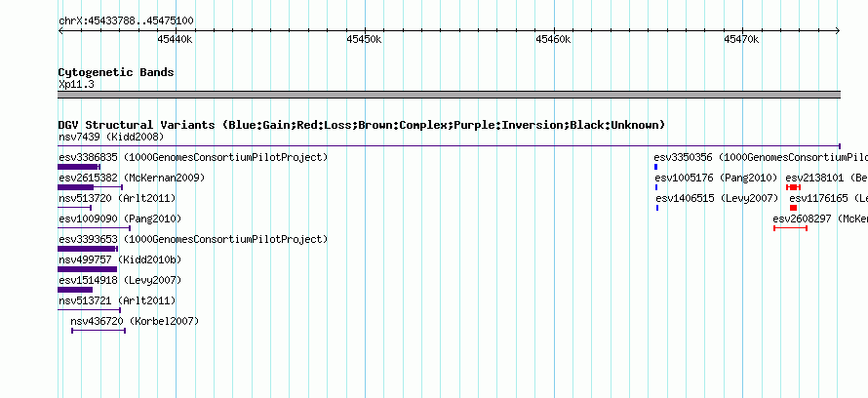Screen dimensions: 868x398
Task: Click the purple esv3386835 feature bar
Action: click(x=79, y=167)
